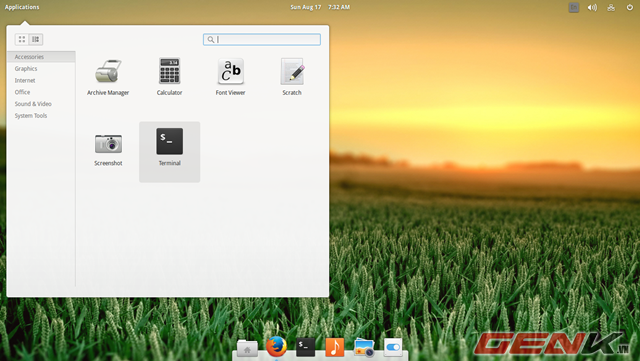Viewport: 640px width, 361px height.
Task: Open Firefox from the dock
Action: [276, 347]
